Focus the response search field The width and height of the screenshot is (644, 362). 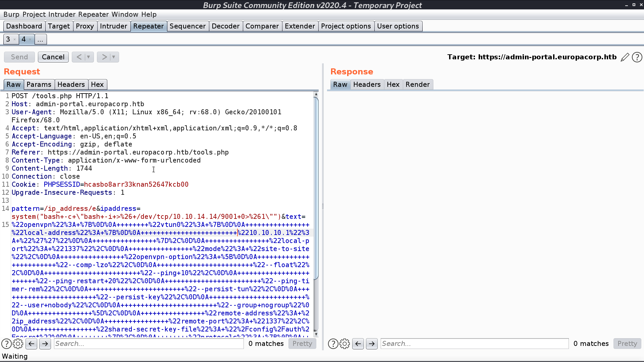475,344
